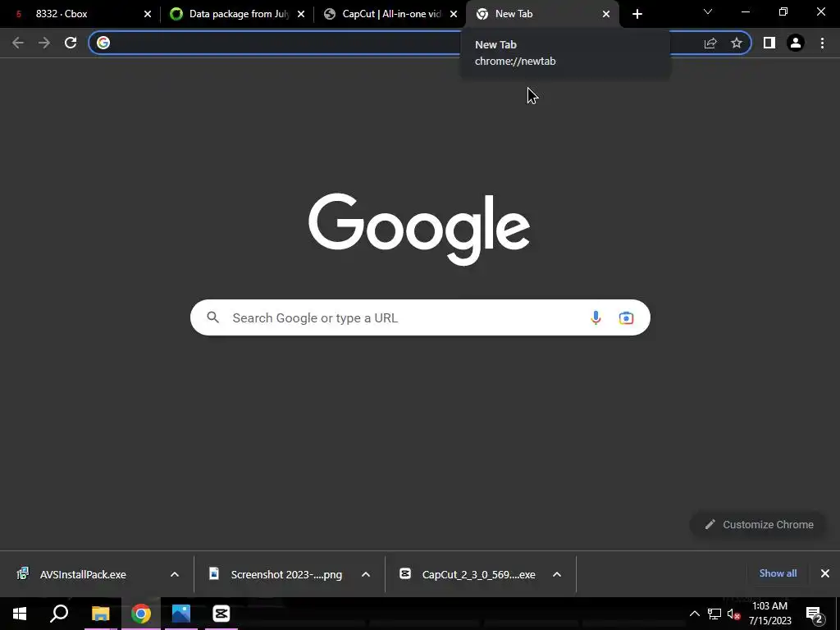Open the Windows Start menu
Screen dimensions: 840x630
click(x=20, y=614)
